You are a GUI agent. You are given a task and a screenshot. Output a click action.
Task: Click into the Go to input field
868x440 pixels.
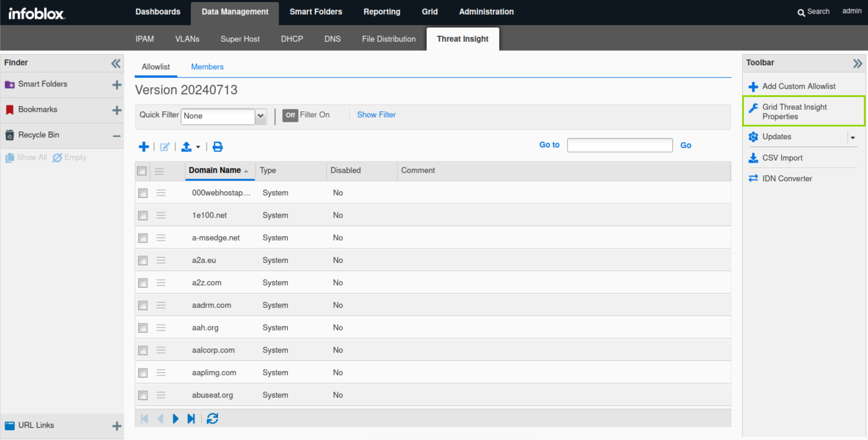click(619, 145)
